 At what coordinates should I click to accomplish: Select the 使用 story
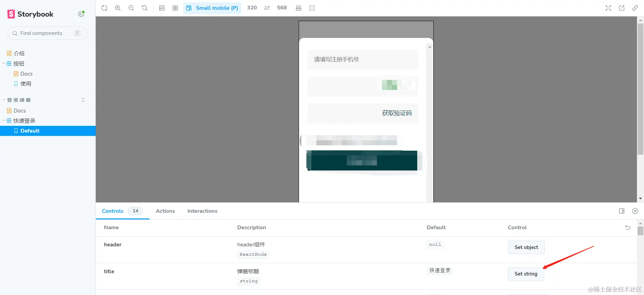26,84
